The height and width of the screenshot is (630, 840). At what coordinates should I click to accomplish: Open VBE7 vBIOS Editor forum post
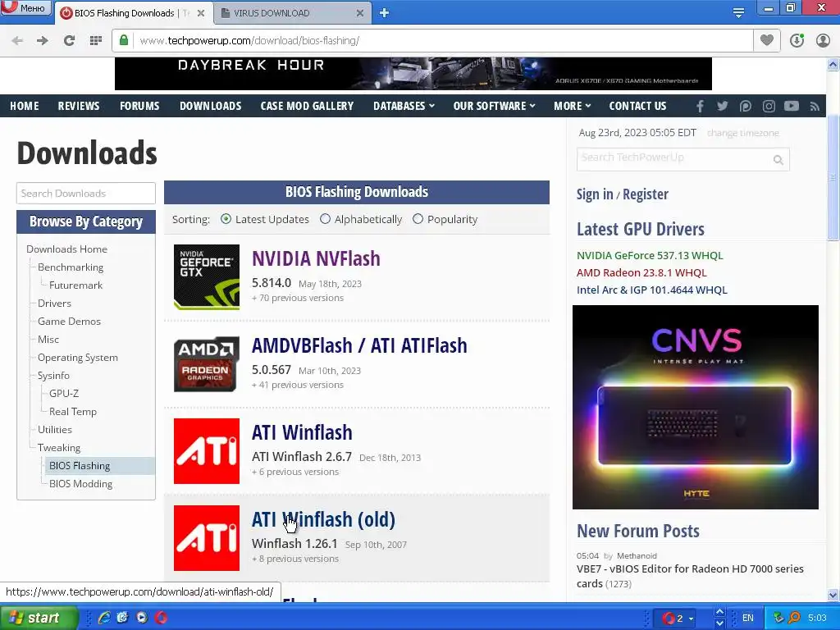point(690,576)
